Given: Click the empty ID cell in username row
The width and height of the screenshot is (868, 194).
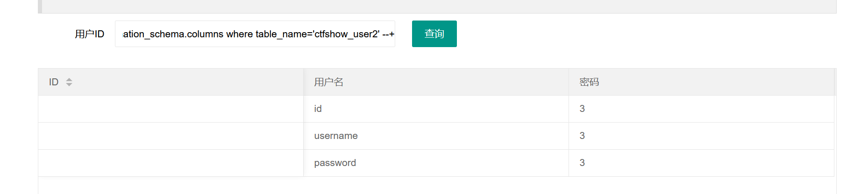Looking at the screenshot, I should click(171, 136).
